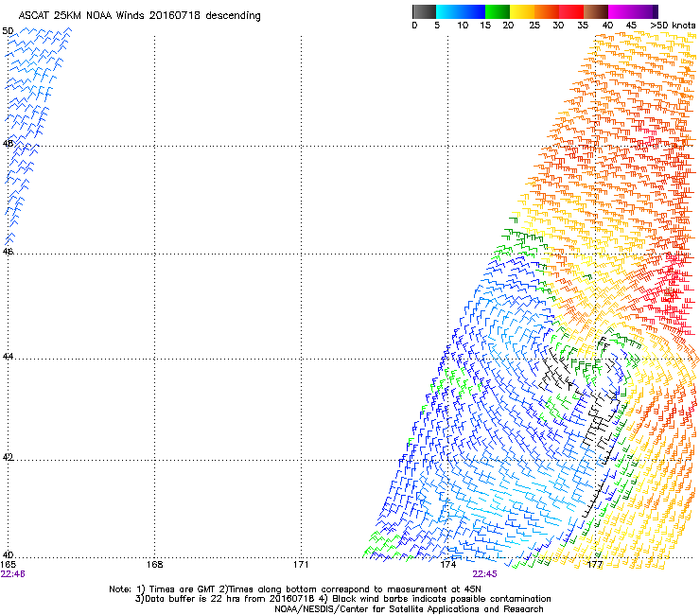Click the longitude label 174
The height and width of the screenshot is (615, 700).
pos(447,565)
